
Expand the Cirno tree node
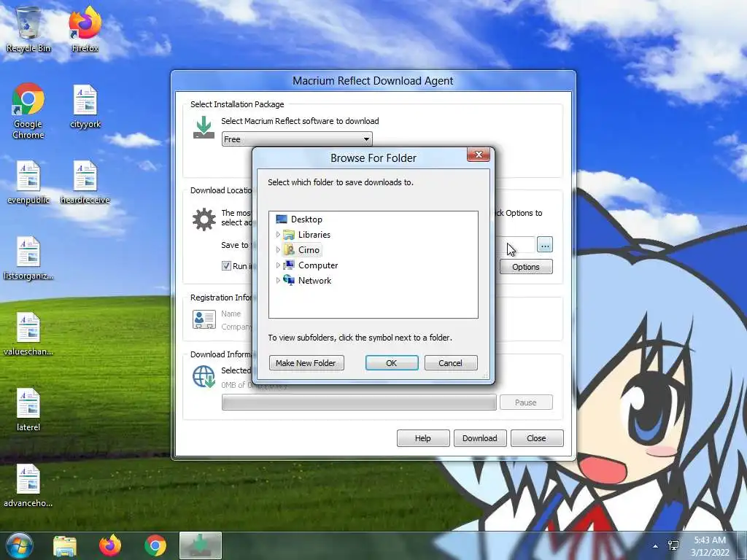(x=278, y=249)
